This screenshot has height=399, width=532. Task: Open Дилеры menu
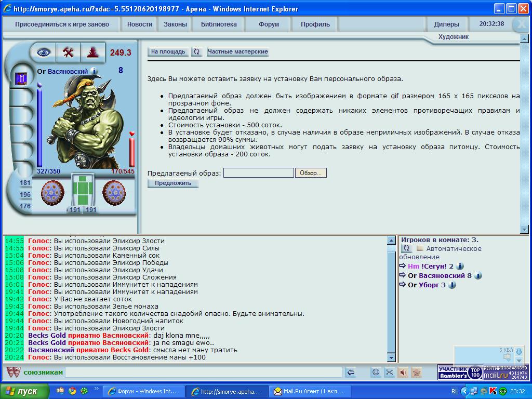coord(446,24)
